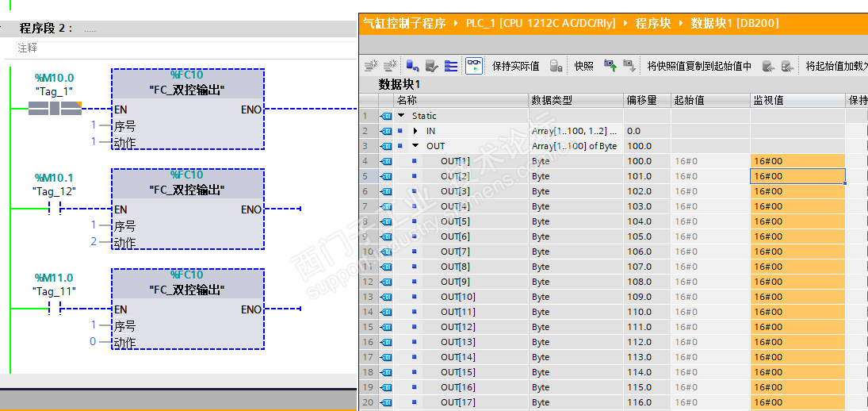This screenshot has height=411, width=868.
Task: Collapse the Static node in data block
Action: point(401,116)
